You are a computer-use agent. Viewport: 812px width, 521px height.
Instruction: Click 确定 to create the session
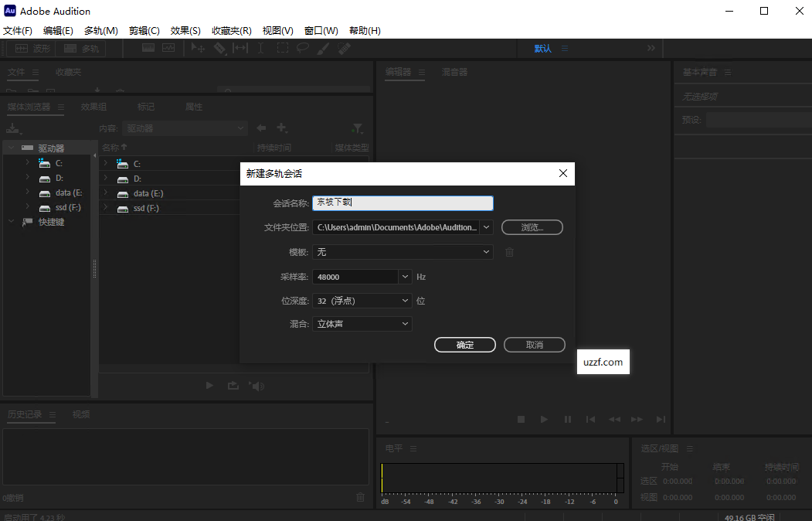tap(464, 345)
